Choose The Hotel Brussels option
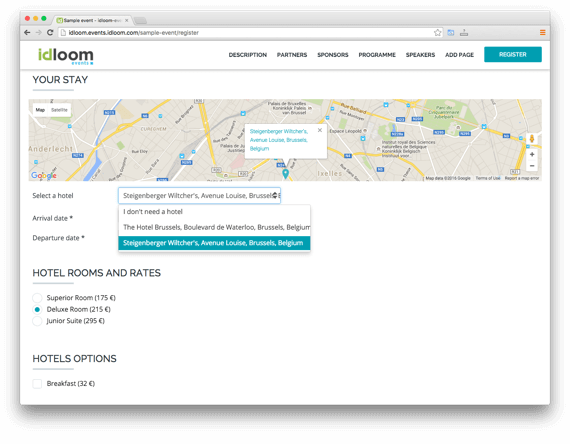The image size is (570, 444). [x=214, y=227]
